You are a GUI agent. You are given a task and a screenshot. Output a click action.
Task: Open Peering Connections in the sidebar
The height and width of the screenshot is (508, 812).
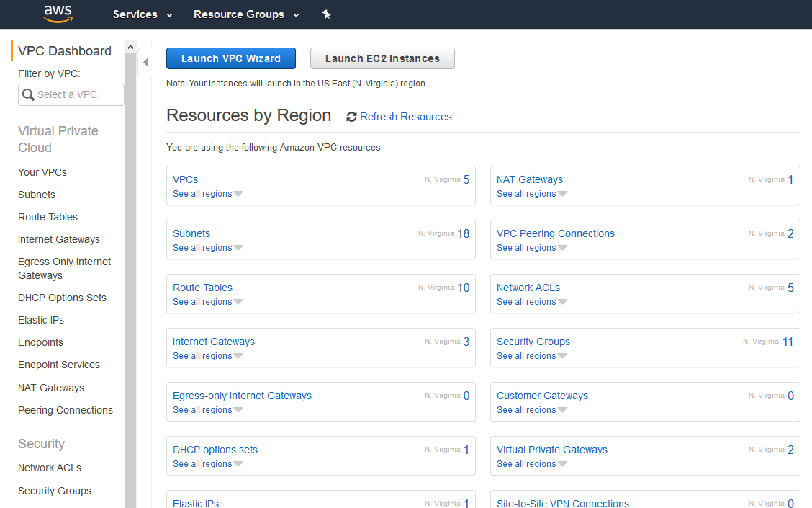66,410
